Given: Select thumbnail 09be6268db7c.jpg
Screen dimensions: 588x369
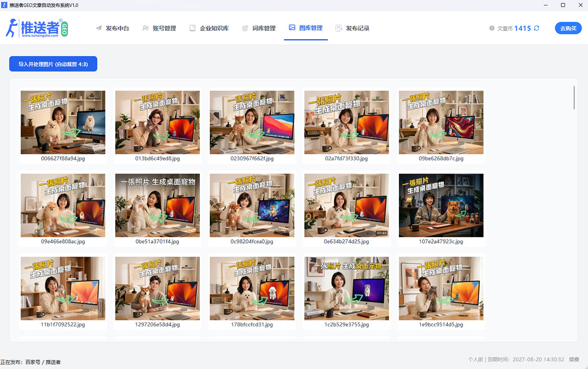Looking at the screenshot, I should point(441,123).
